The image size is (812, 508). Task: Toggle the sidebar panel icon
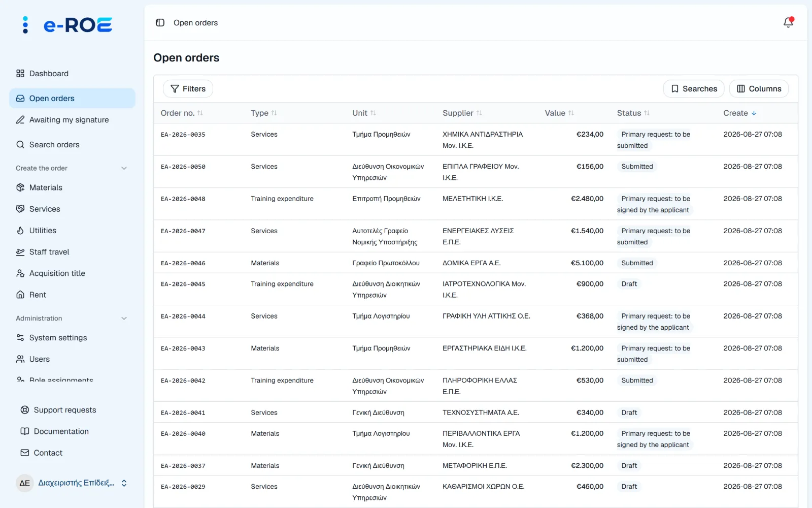(160, 23)
